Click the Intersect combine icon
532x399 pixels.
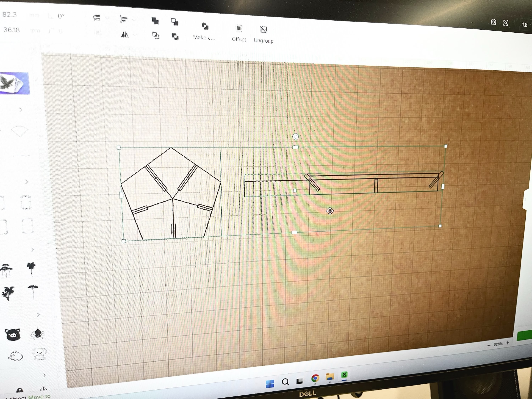click(156, 36)
